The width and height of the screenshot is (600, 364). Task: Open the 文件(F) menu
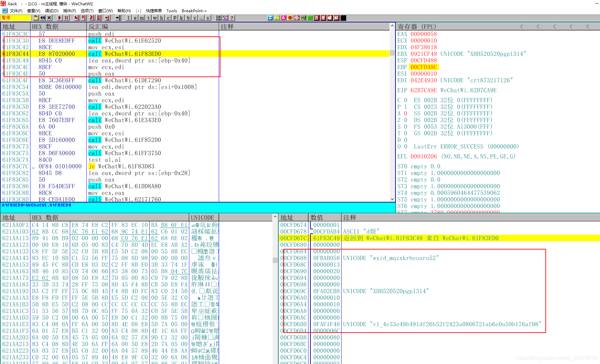click(x=16, y=11)
